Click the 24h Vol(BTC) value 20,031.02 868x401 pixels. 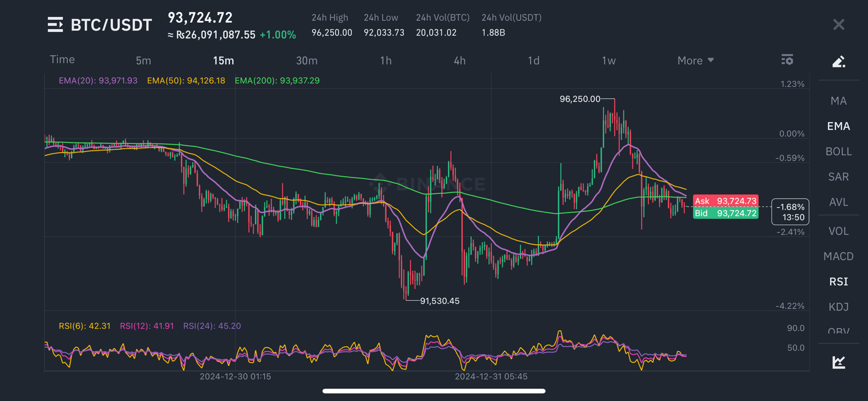click(x=436, y=32)
